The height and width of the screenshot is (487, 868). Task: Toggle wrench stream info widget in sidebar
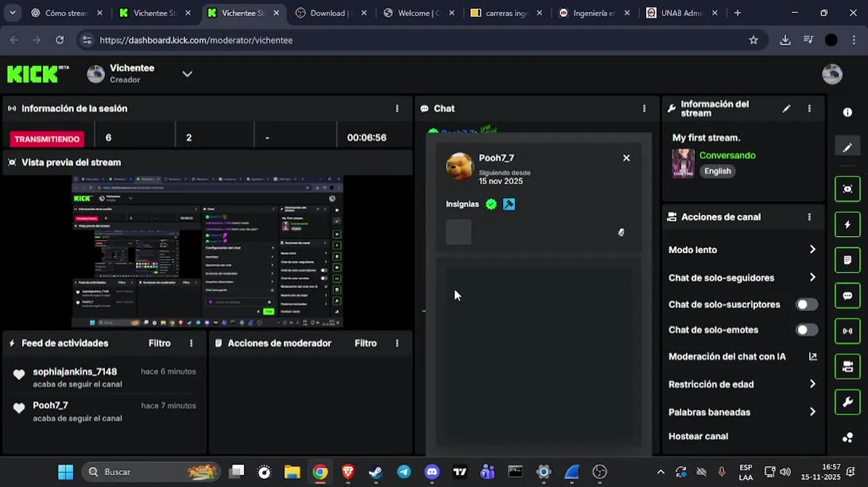848,402
